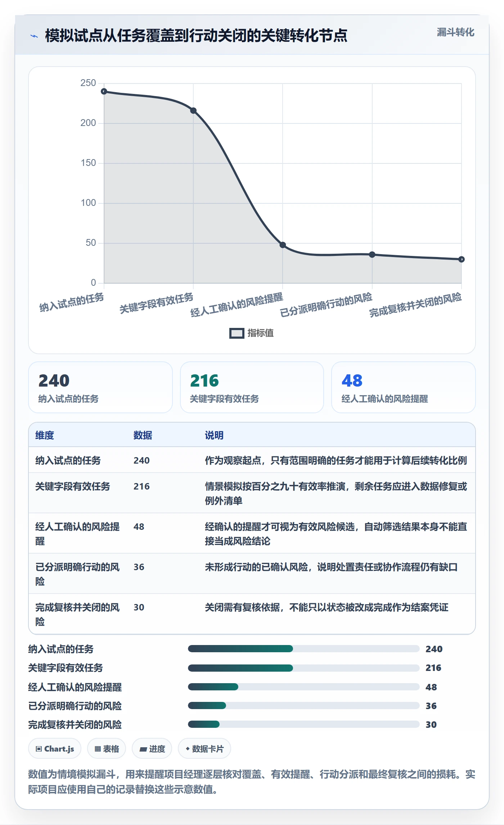Viewport: 504px width, 825px height.
Task: Click description starting 关闭需有复核依据
Action: coord(327,607)
